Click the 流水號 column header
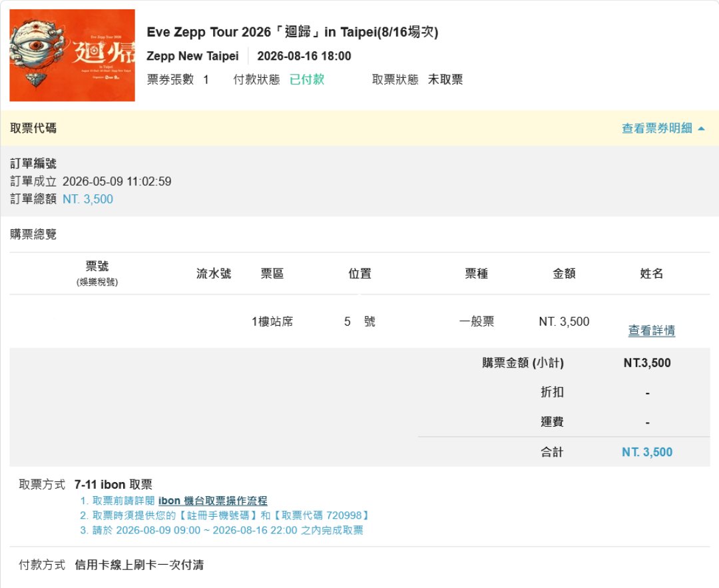 [x=214, y=274]
